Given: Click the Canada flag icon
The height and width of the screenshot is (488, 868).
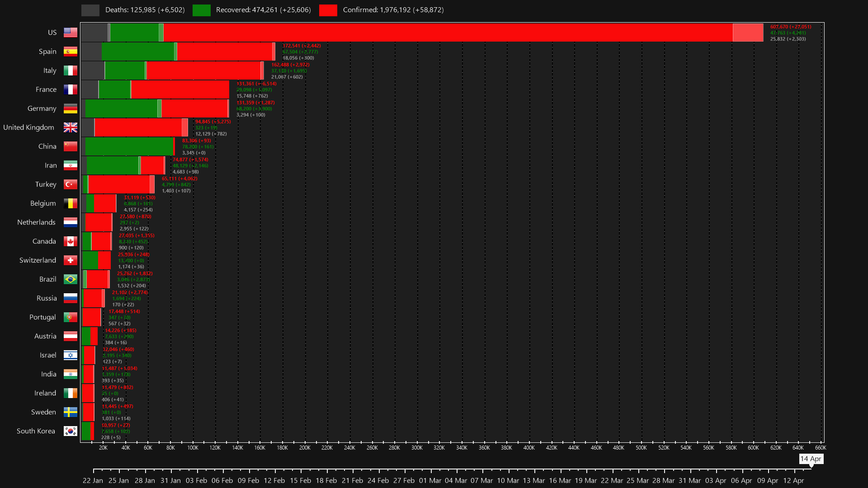Looking at the screenshot, I should [x=71, y=241].
